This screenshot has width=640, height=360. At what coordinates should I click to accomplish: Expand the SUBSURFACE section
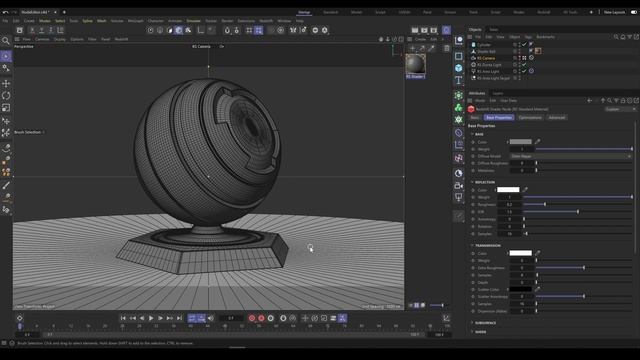click(x=472, y=323)
